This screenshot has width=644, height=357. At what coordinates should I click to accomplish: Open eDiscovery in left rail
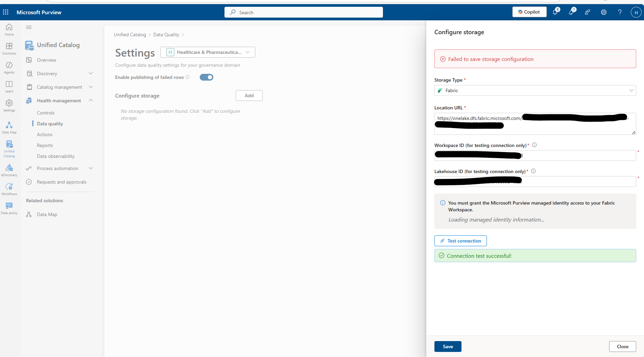pos(9,170)
